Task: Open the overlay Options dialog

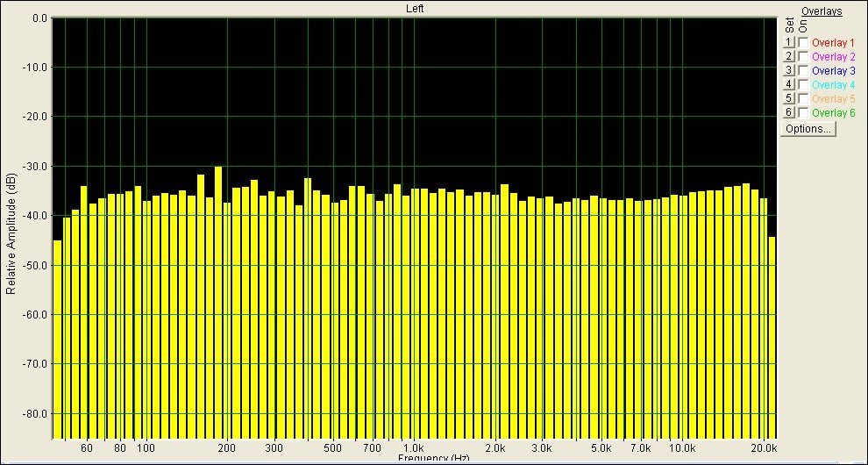Action: pos(808,129)
